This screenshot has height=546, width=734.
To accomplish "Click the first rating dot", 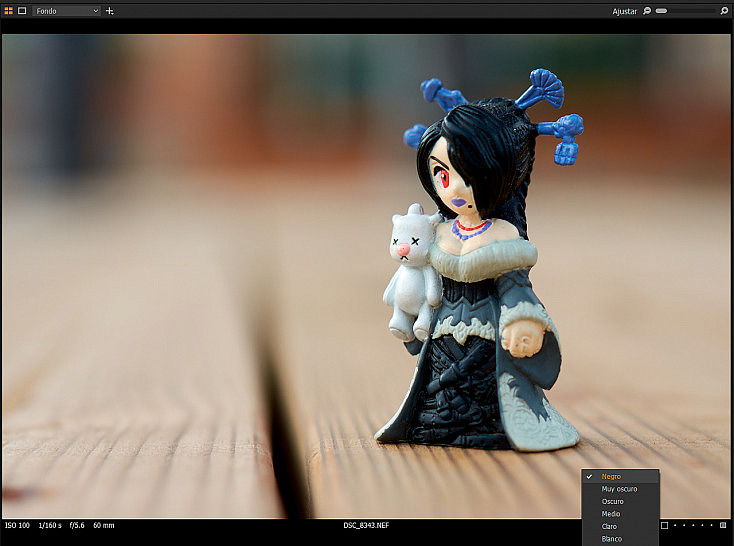I will click(x=675, y=525).
